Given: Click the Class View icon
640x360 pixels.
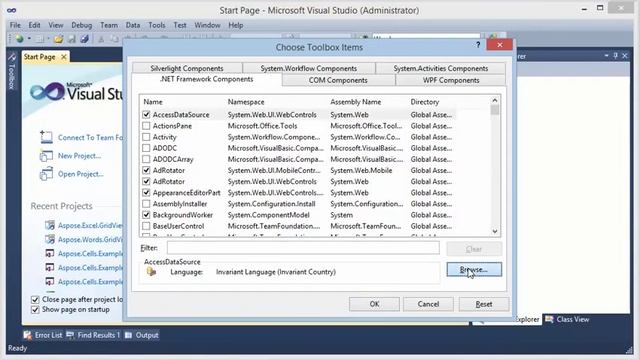Looking at the screenshot, I should click(549, 319).
